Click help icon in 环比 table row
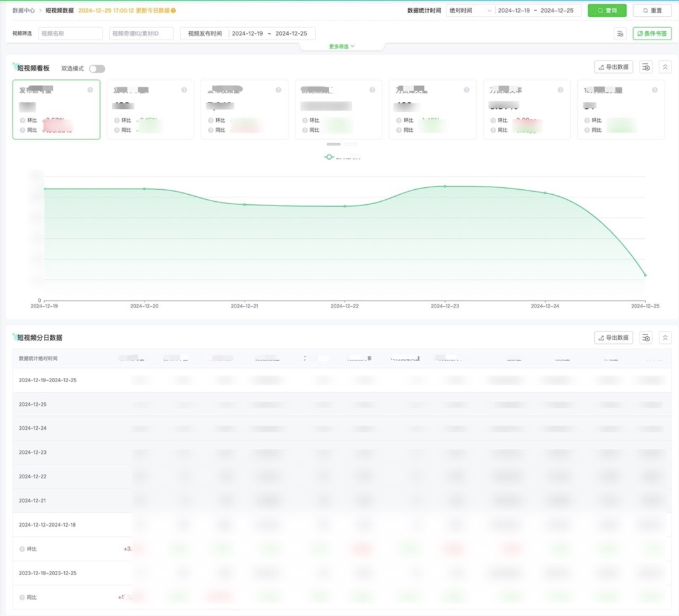 coord(22,549)
